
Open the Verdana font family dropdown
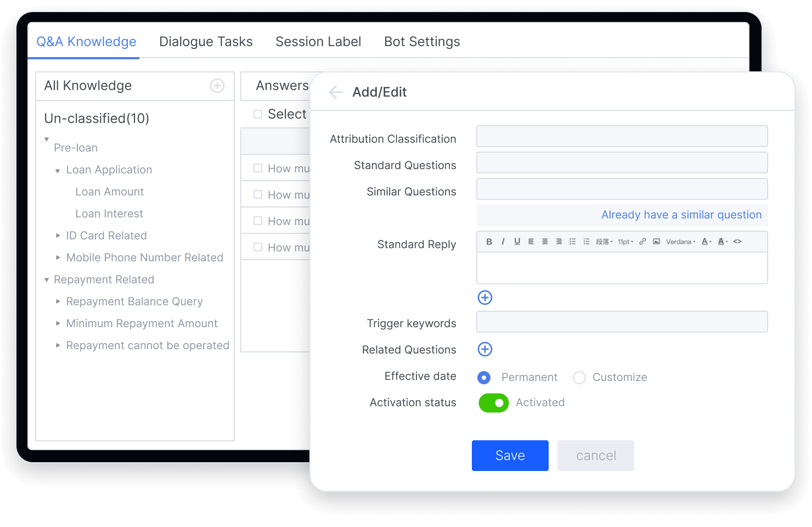(x=680, y=242)
